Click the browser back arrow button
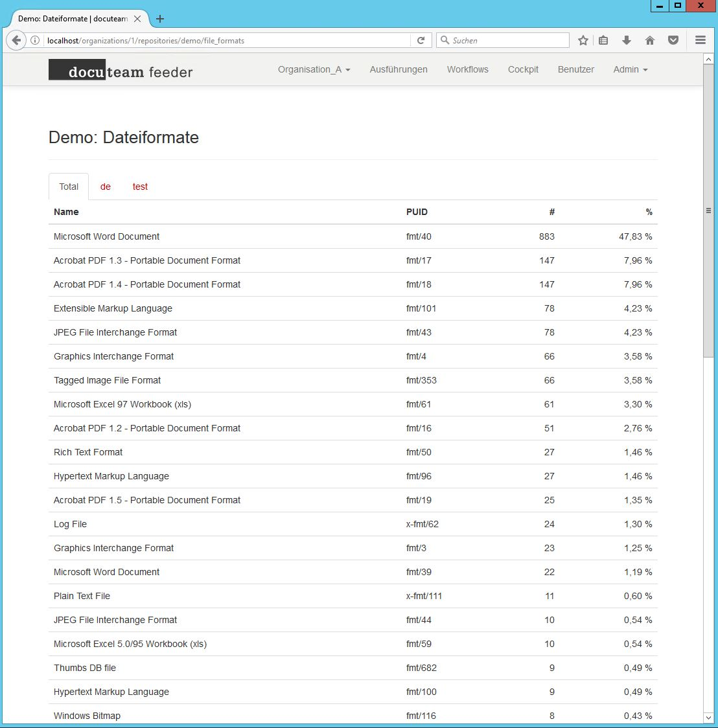Image resolution: width=718 pixels, height=728 pixels. click(16, 40)
